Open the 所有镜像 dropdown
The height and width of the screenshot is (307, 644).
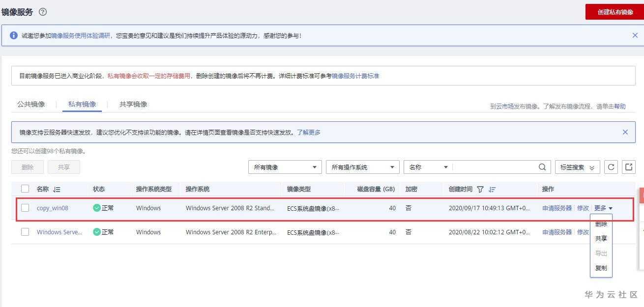(x=285, y=167)
